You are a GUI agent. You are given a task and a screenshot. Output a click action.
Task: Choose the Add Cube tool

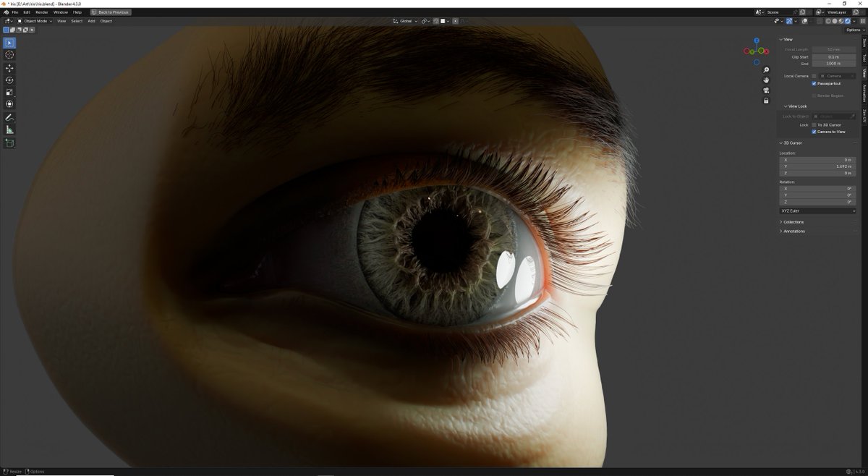pos(9,143)
